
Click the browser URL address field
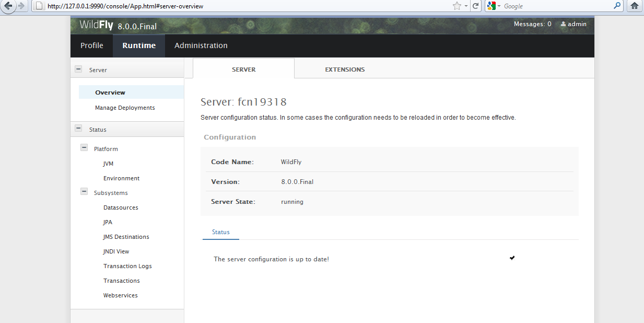click(x=245, y=6)
